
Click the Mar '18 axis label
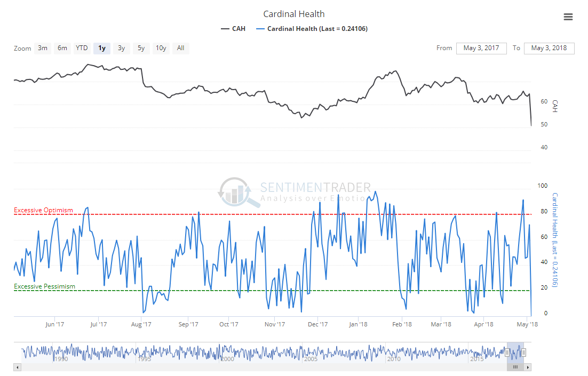[441, 324]
